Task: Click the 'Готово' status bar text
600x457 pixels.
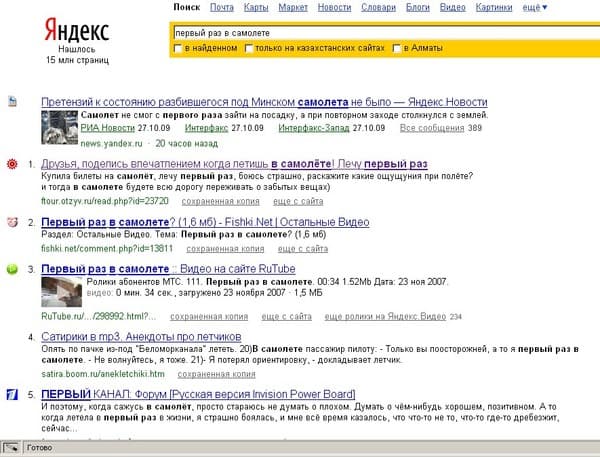Action: point(39,447)
